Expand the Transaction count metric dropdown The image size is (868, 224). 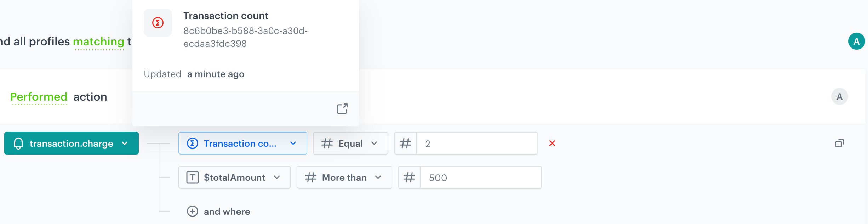pyautogui.click(x=293, y=143)
